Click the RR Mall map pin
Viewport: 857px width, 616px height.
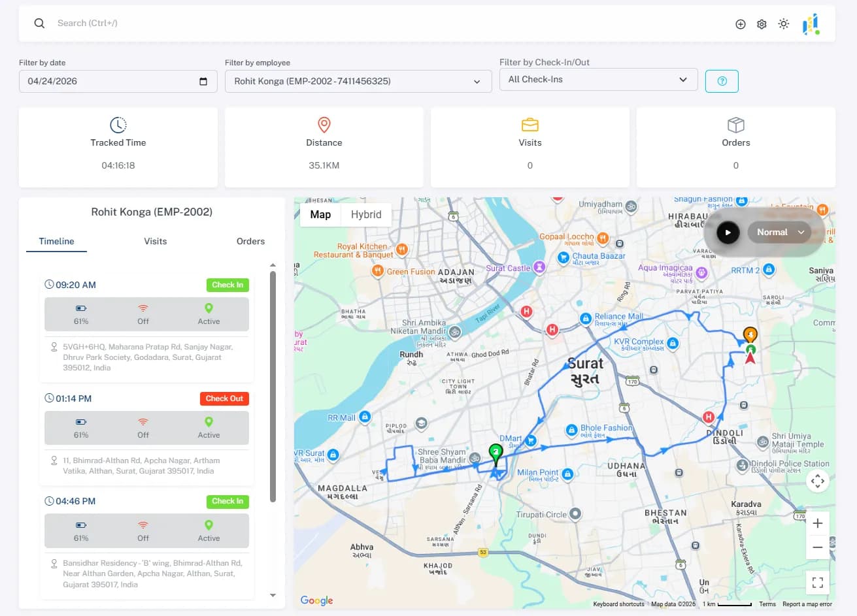pyautogui.click(x=365, y=417)
